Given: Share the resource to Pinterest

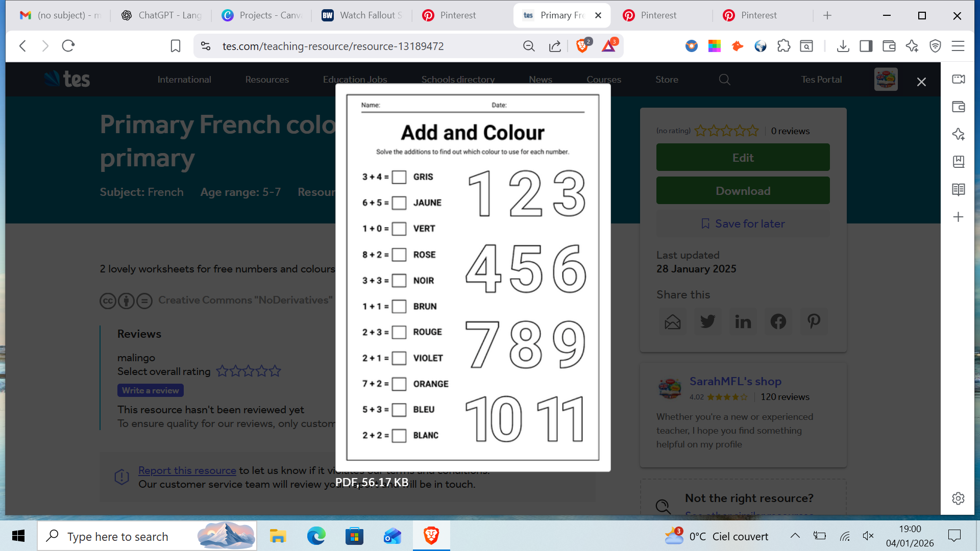Looking at the screenshot, I should 813,321.
